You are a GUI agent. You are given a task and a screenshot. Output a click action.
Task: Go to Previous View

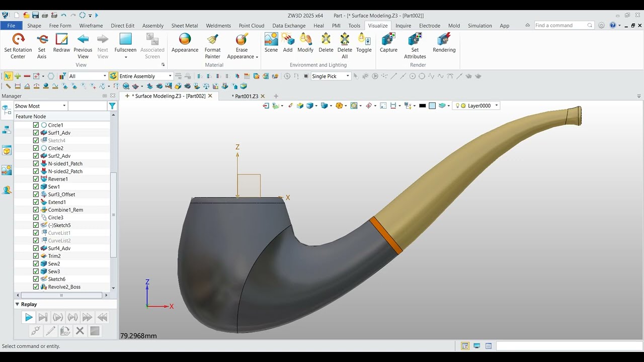[x=83, y=46]
